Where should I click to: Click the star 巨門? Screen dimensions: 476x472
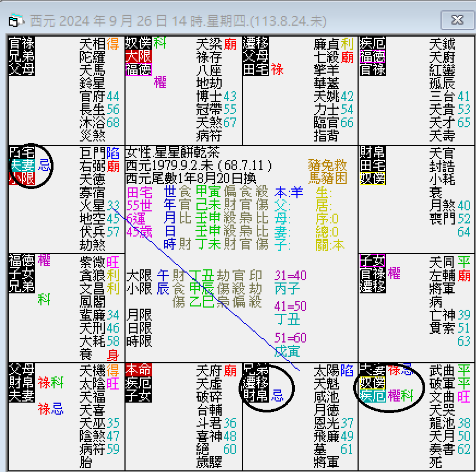(92, 153)
